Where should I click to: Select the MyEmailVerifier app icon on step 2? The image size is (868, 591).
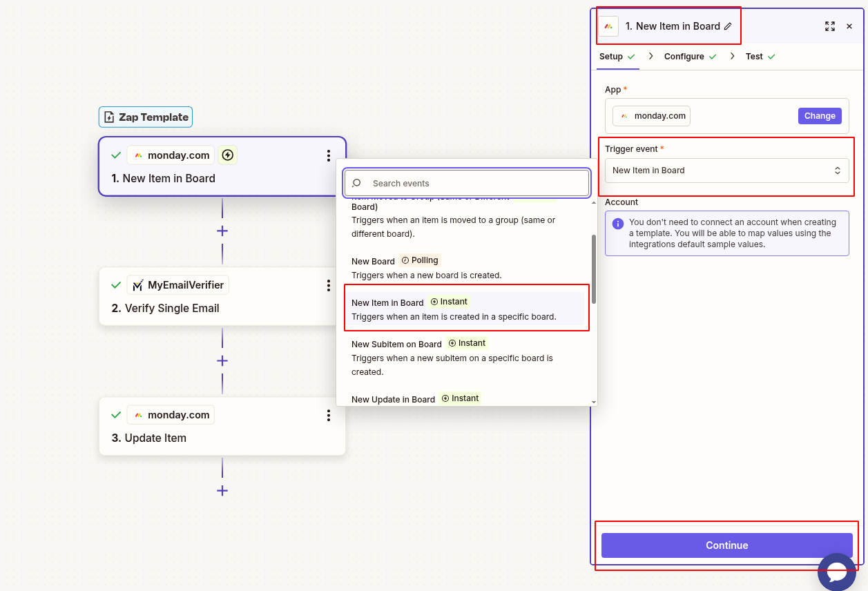139,284
